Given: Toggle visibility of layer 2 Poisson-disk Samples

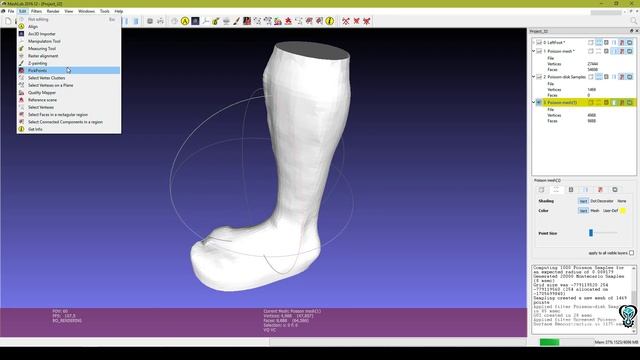Looking at the screenshot, I should tap(539, 77).
